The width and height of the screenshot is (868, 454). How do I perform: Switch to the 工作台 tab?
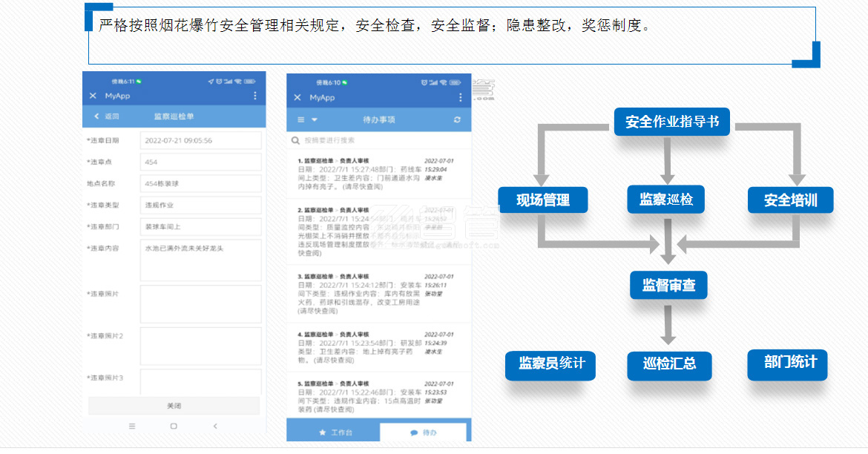click(x=333, y=430)
